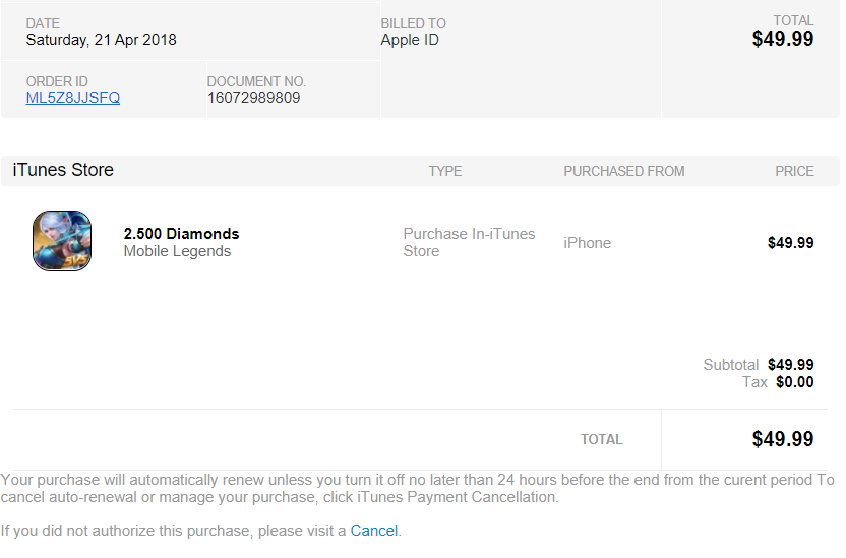Click the item price $49.99 in row
This screenshot has height=558, width=846.
coord(790,243)
